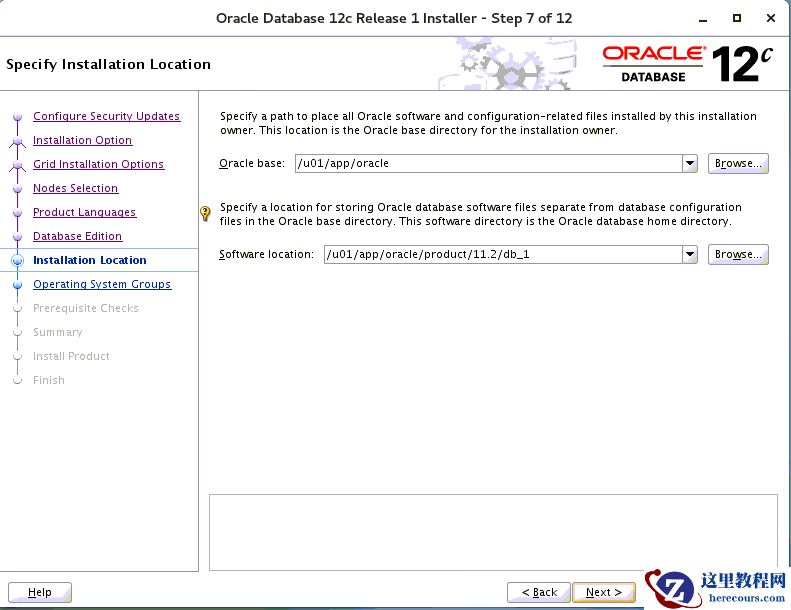Click the 'Specify Installation Location' heading
Viewport: 791px width, 610px height.
click(x=108, y=65)
